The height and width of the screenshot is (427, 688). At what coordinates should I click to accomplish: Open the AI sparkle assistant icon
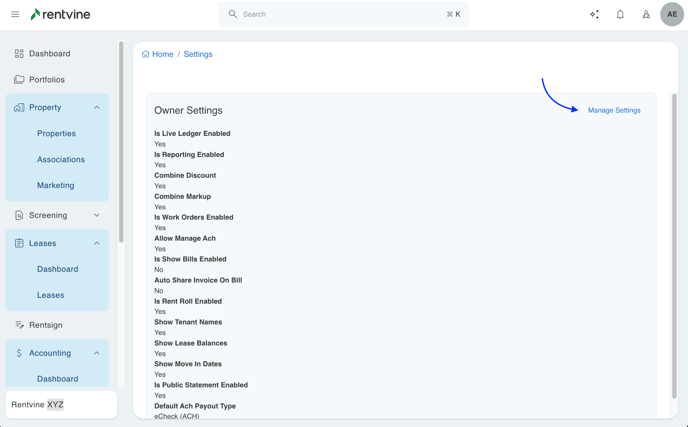pos(594,15)
